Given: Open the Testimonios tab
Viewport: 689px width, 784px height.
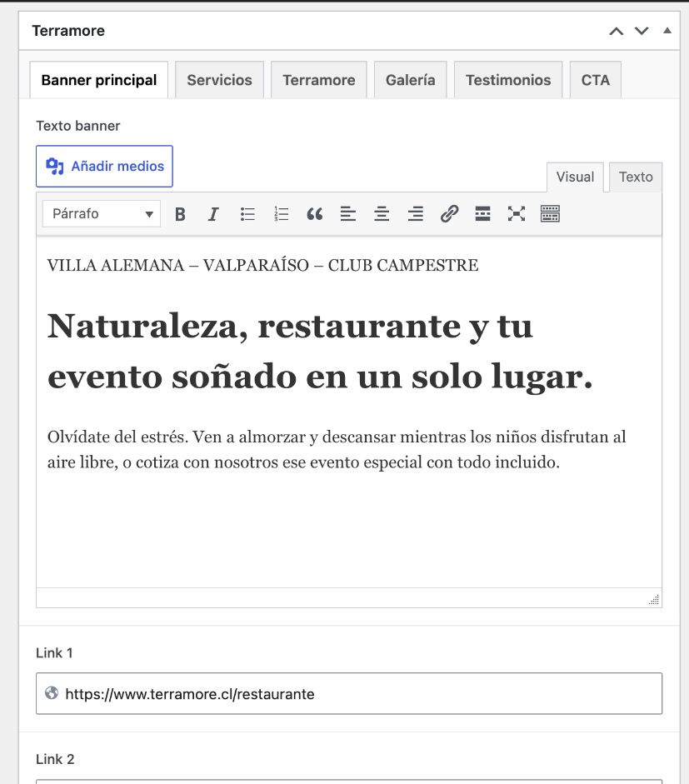Looking at the screenshot, I should (x=508, y=80).
